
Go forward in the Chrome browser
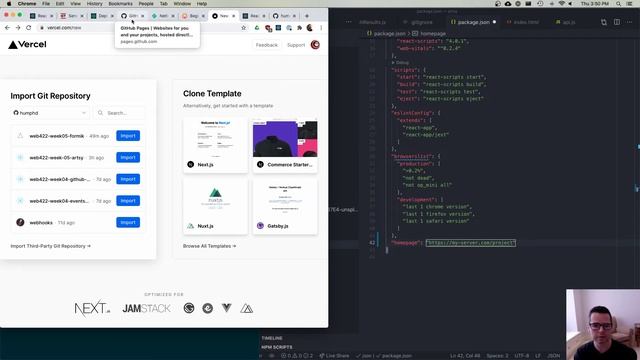tap(18, 28)
